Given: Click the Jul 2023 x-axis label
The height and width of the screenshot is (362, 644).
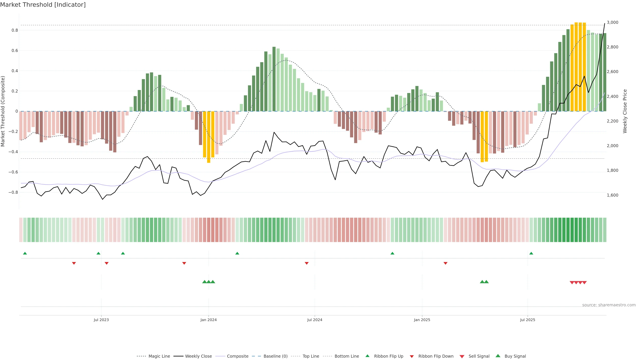Looking at the screenshot, I should (101, 320).
